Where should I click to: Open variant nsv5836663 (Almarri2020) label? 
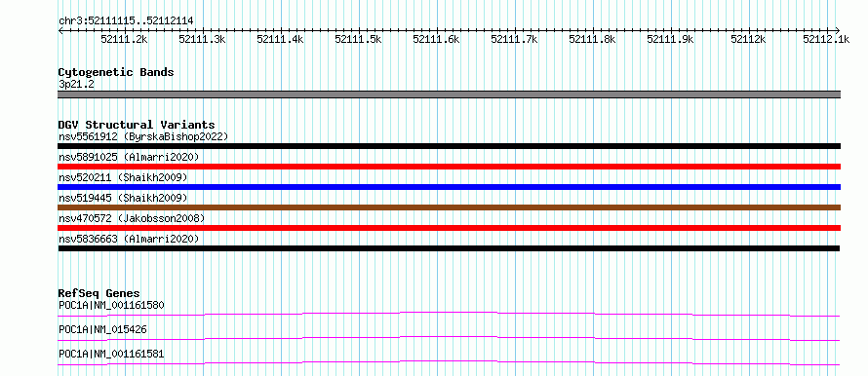[x=129, y=239]
